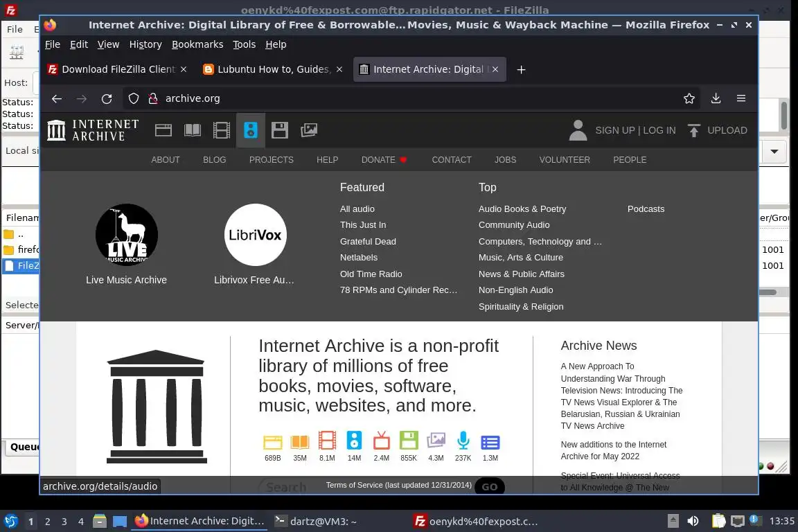Close the Internet Archive tab
This screenshot has width=798, height=532.
(x=495, y=69)
